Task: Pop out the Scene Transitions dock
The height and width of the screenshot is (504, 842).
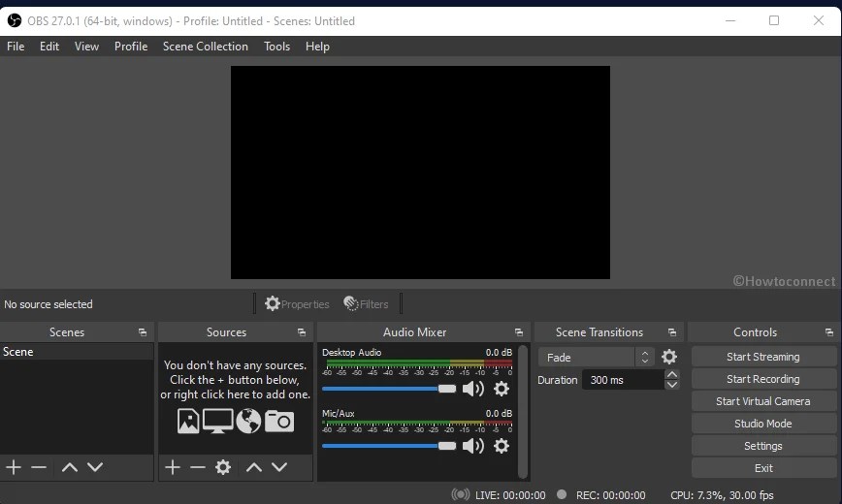Action: coord(672,332)
